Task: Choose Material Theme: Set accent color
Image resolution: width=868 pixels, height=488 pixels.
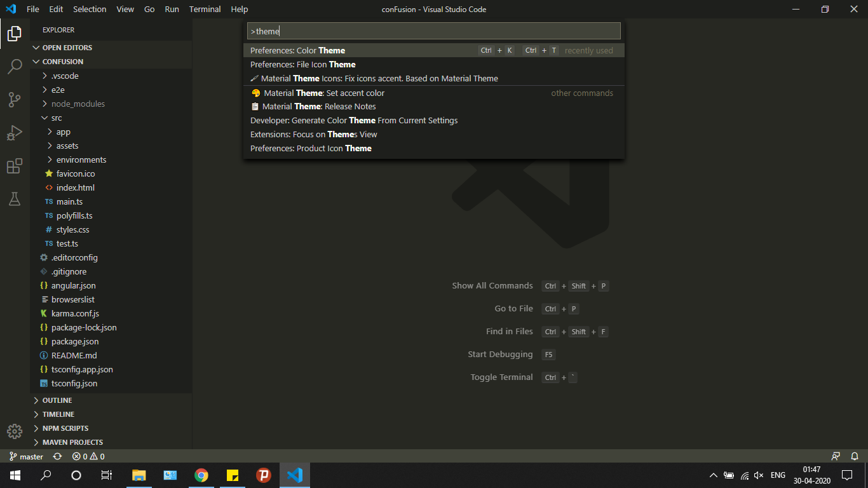Action: (x=434, y=93)
